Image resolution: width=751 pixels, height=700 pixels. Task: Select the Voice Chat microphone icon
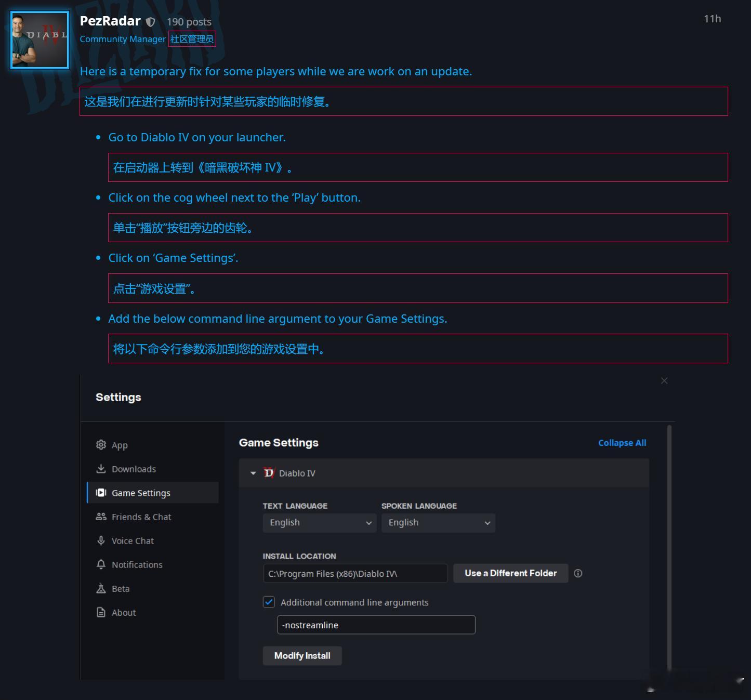click(101, 540)
